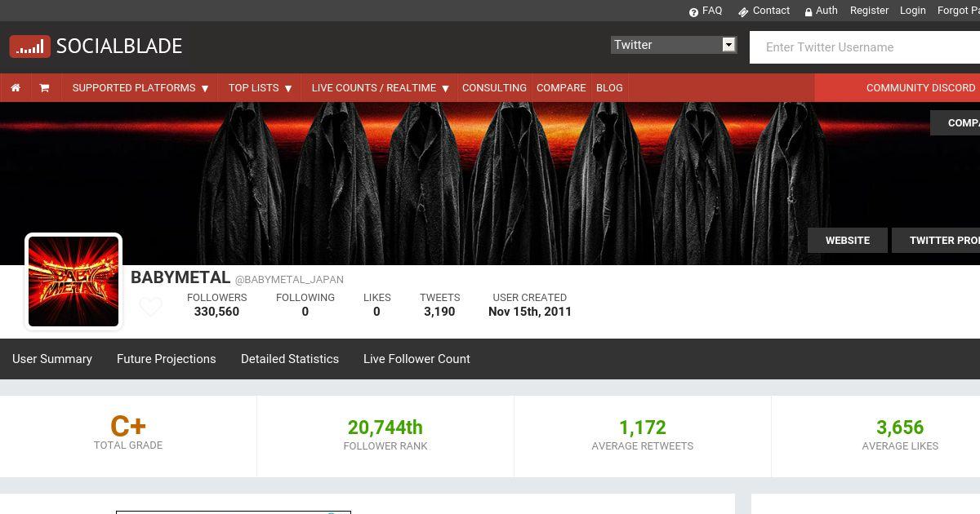Expand the Top Lists menu
This screenshot has height=514, width=980.
pyautogui.click(x=260, y=87)
